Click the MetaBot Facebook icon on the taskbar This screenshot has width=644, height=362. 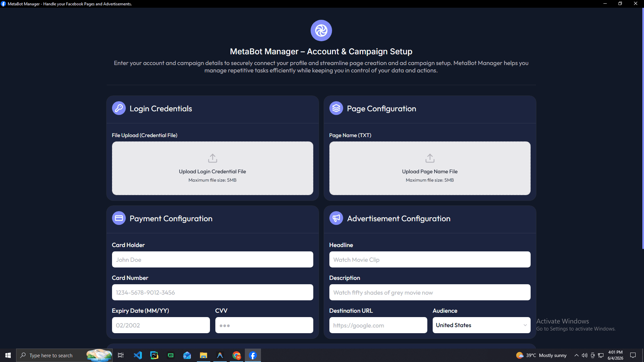[x=253, y=355]
